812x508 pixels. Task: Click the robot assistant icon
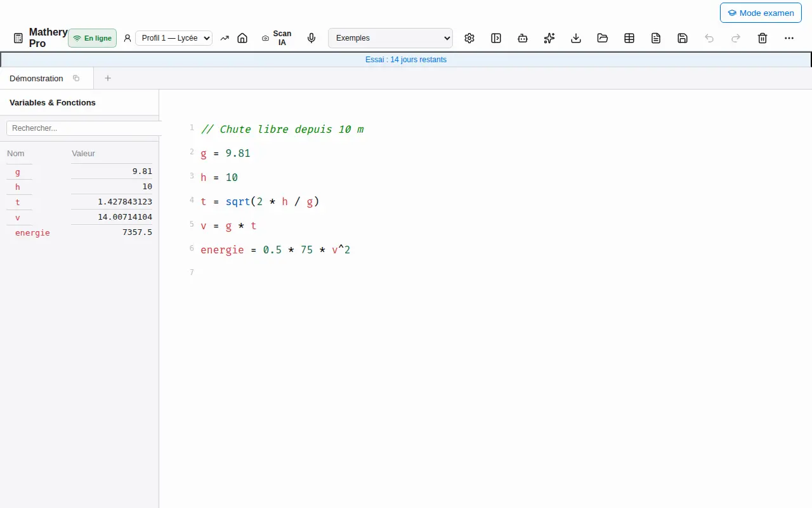click(523, 38)
